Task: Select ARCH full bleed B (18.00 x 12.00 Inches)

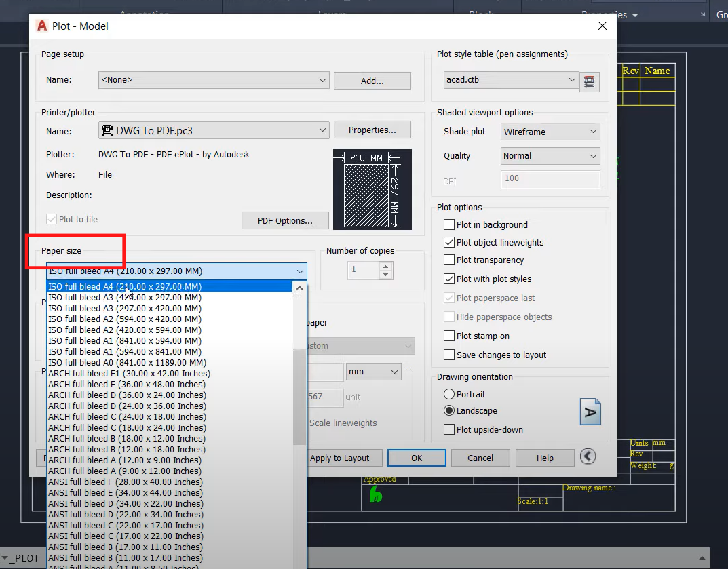Action: pyautogui.click(x=170, y=439)
